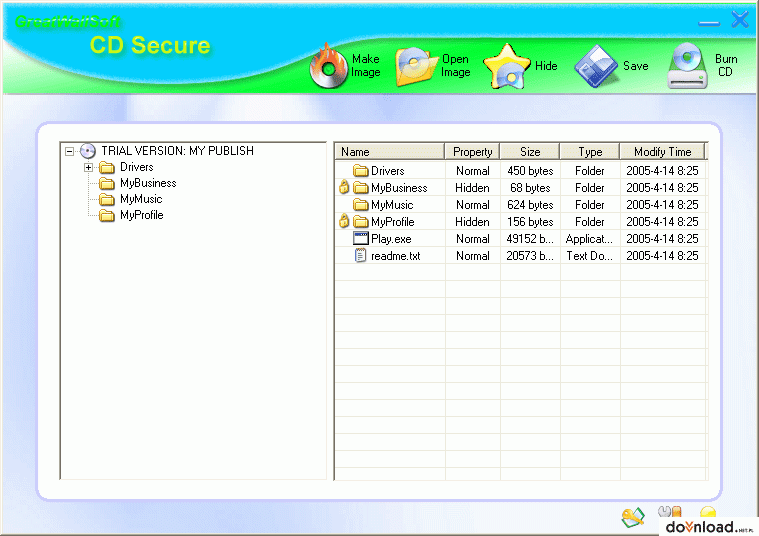Viewport: 759px width, 536px height.
Task: Save using the floppy disk Save button
Action: [x=612, y=66]
